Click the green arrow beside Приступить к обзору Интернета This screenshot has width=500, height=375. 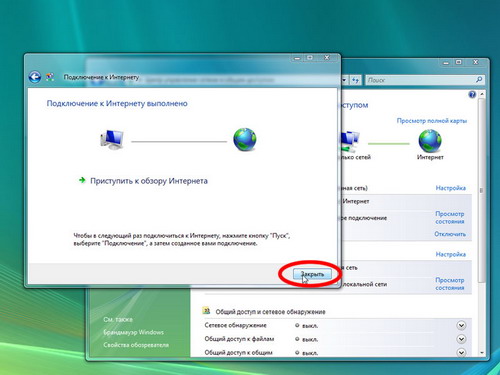coord(82,180)
